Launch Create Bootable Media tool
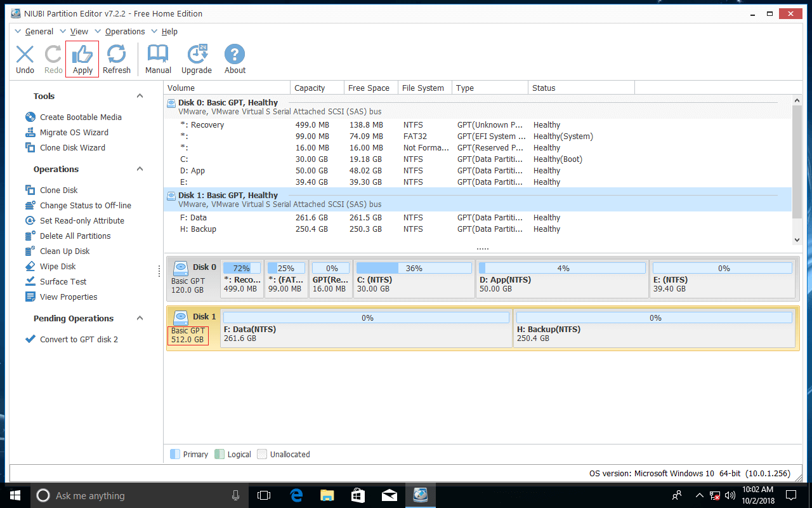The height and width of the screenshot is (508, 812). click(81, 117)
